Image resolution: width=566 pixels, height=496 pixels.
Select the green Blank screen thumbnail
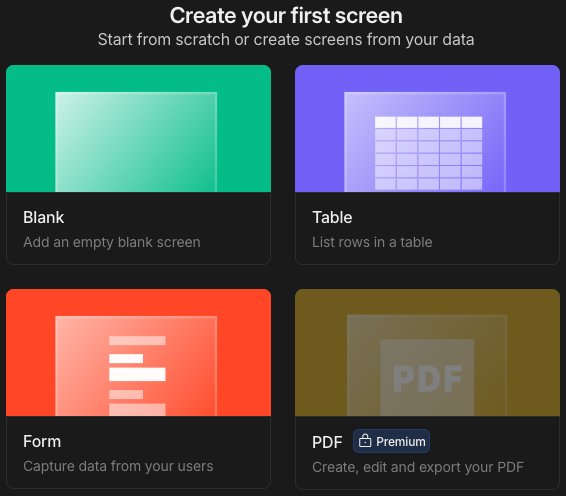[x=138, y=129]
